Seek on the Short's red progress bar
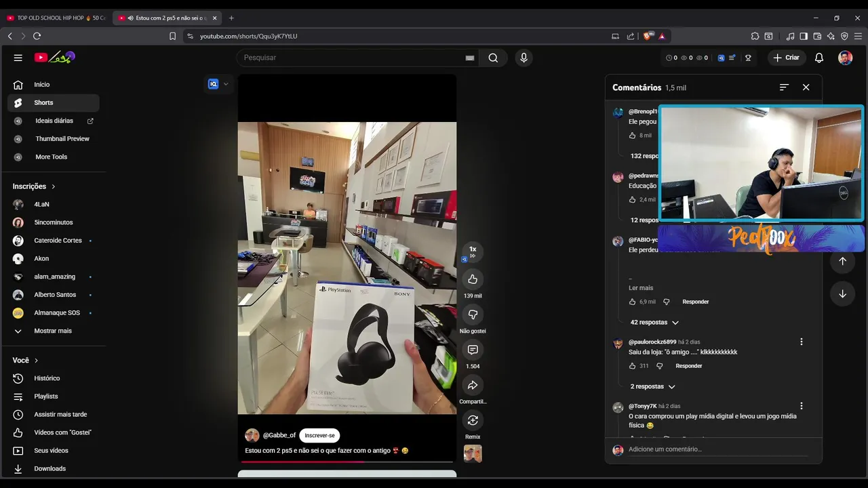The height and width of the screenshot is (488, 868). pyautogui.click(x=347, y=462)
